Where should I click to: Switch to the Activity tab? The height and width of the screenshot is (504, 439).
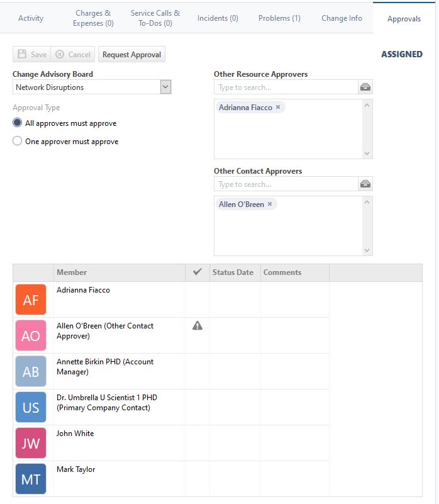coord(31,18)
